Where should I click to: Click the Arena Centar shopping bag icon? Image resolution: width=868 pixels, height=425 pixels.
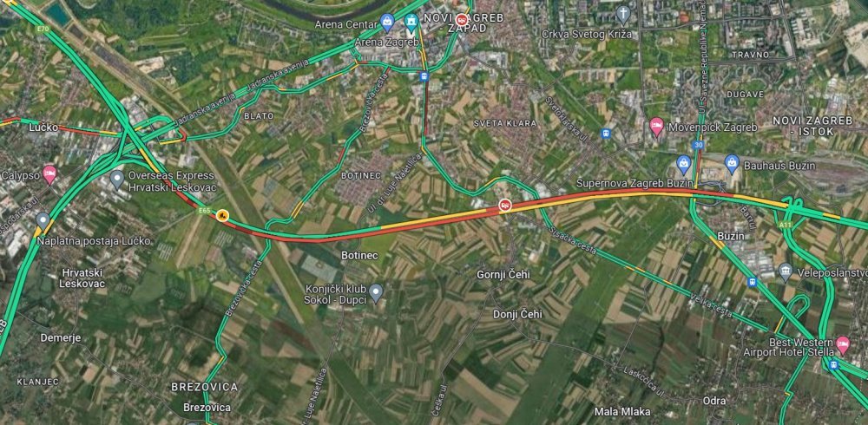[x=387, y=23]
